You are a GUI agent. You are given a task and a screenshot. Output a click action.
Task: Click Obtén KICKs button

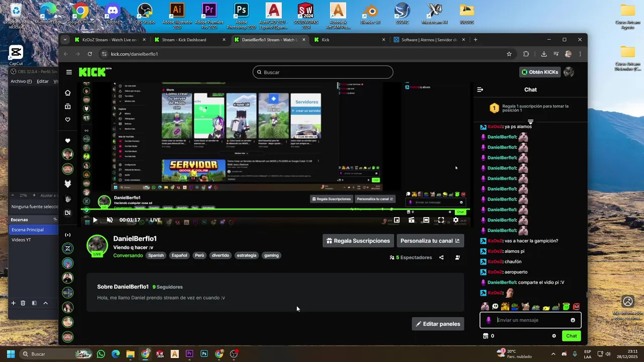pos(540,72)
